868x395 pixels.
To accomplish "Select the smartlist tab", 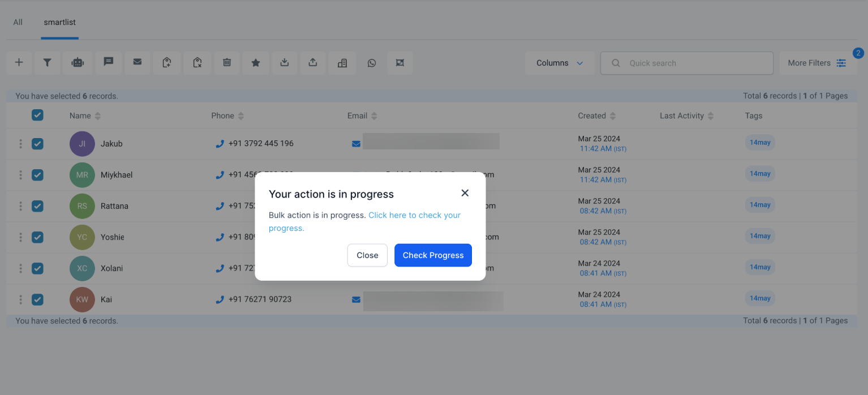I will point(60,23).
